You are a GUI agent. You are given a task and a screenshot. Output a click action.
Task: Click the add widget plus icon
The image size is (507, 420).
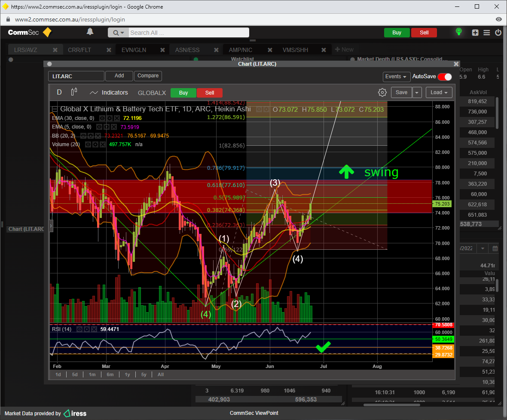[475, 33]
